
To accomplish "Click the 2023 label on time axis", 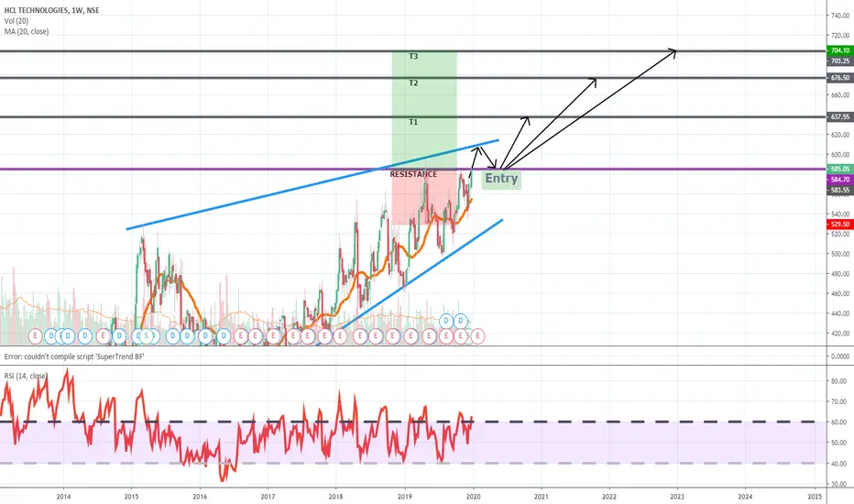I will 677,497.
